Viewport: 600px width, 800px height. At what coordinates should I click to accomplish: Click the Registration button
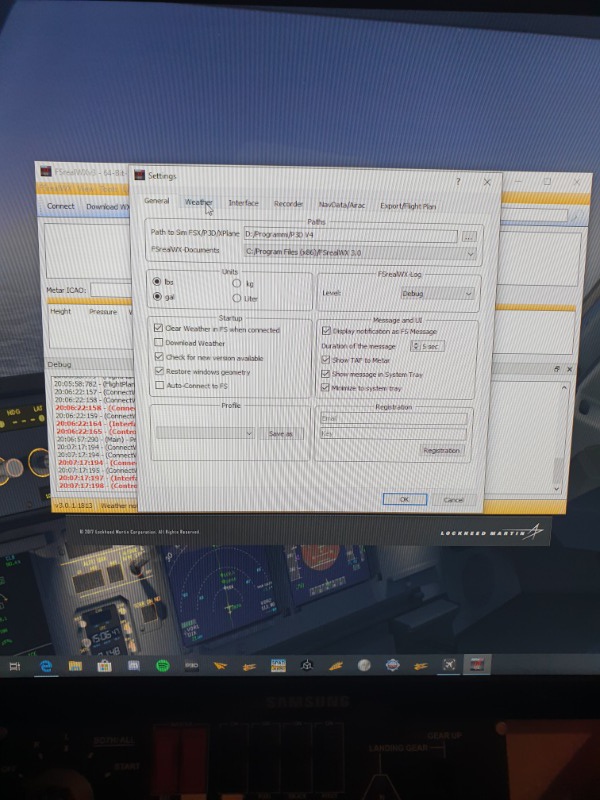[x=441, y=450]
